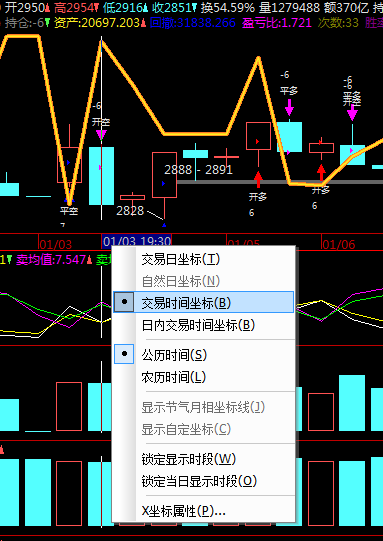Click 卖均值:7.547 indicator label
This screenshot has height=541, width=383.
[x=51, y=260]
